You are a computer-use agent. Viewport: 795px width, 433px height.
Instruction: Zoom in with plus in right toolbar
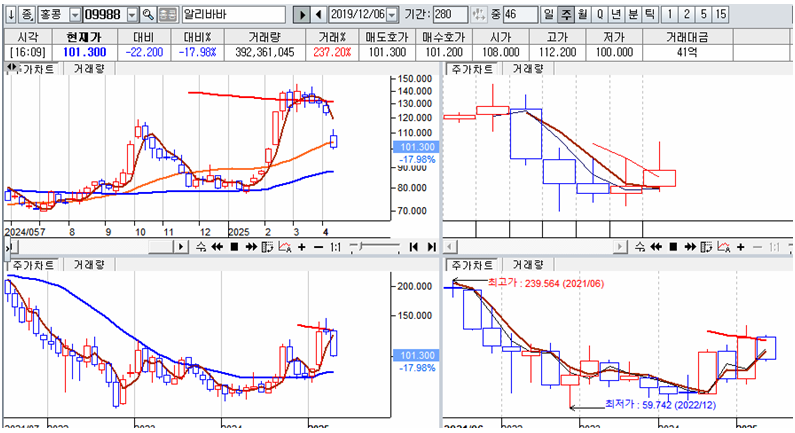coord(741,247)
